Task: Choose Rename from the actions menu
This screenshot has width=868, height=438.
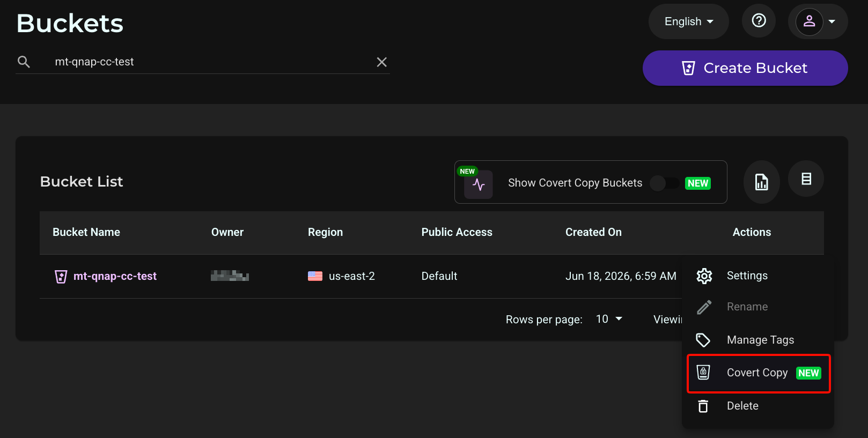Action: click(x=757, y=307)
